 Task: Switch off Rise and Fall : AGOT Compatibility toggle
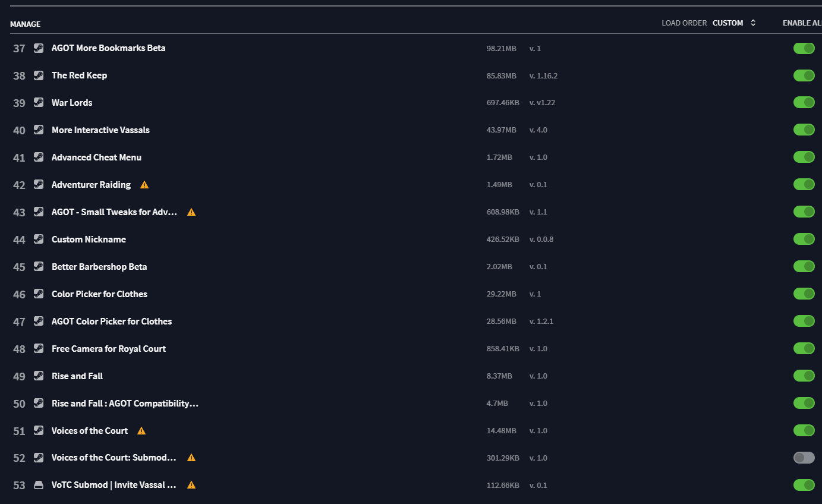coord(804,404)
